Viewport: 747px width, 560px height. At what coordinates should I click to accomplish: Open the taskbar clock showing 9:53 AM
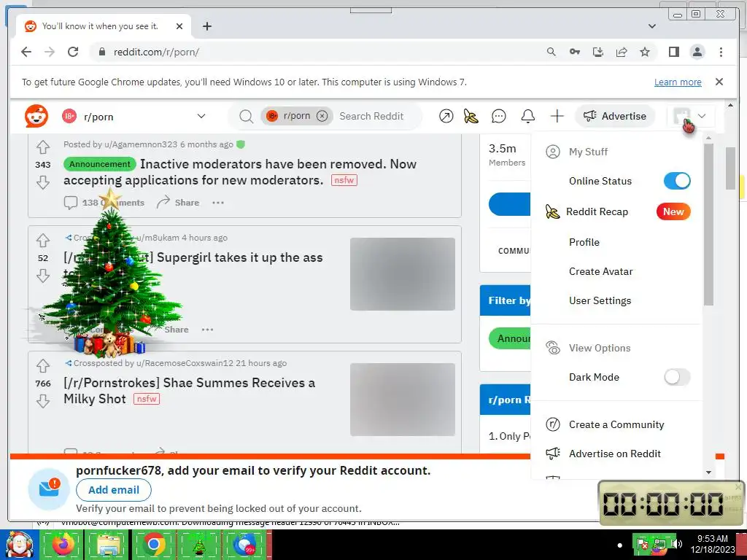tap(713, 544)
